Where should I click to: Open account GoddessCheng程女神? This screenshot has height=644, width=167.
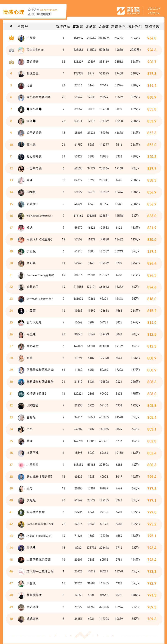click(40, 275)
